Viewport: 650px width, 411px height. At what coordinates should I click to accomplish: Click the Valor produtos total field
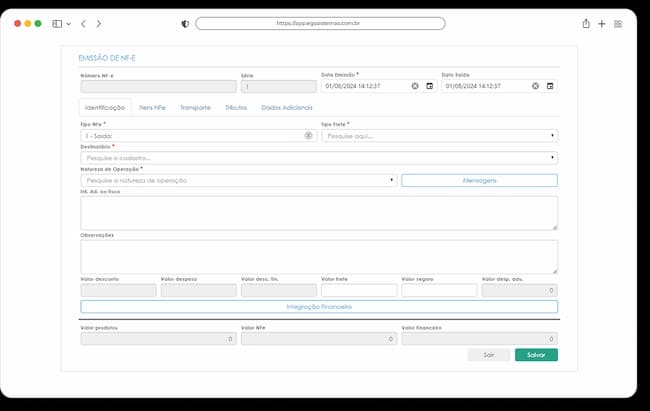(x=158, y=339)
